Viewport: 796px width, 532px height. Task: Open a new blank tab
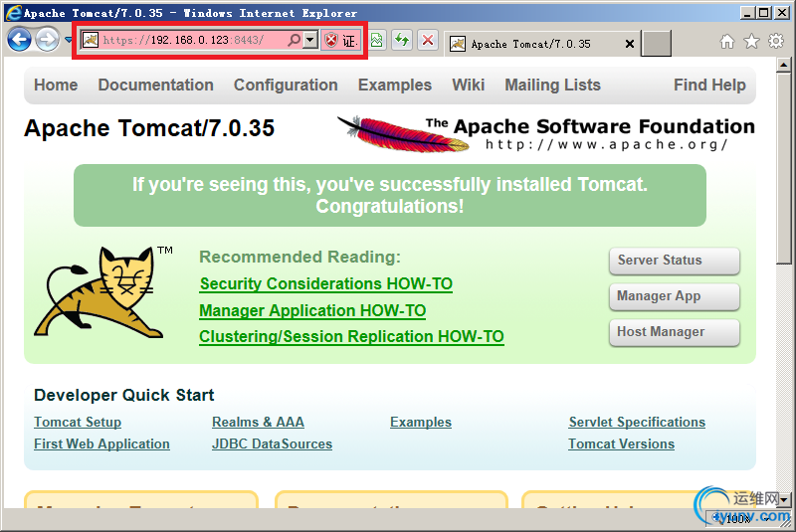click(656, 43)
